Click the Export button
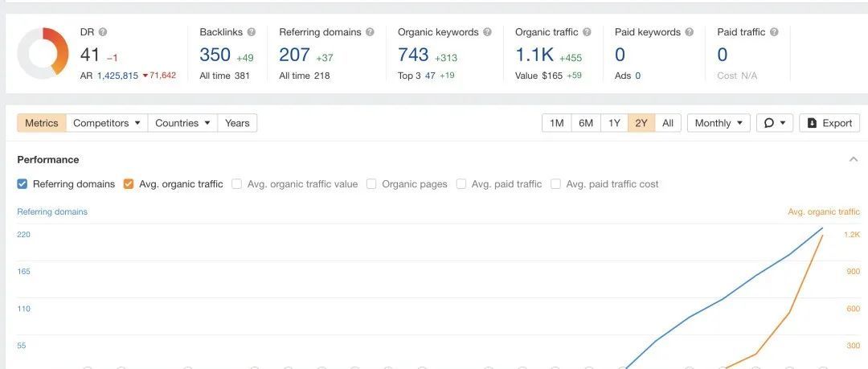 click(x=829, y=123)
